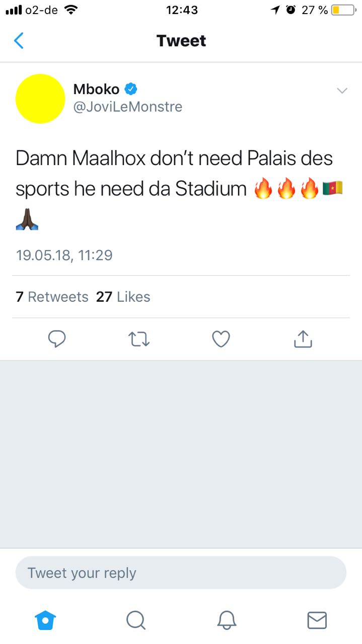362x644 pixels.
Task: Open the Search tab
Action: point(135,620)
